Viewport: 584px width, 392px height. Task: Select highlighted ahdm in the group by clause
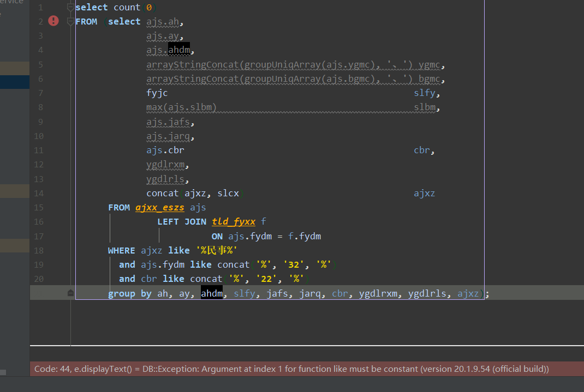point(212,293)
